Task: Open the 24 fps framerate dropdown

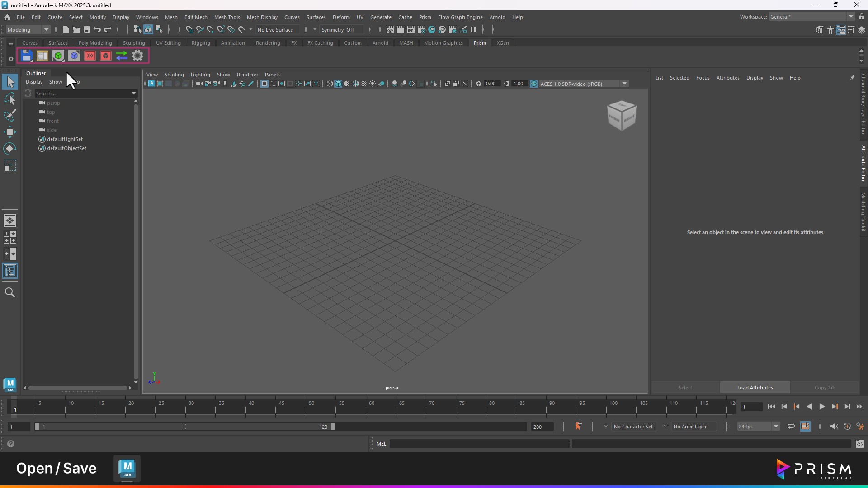Action: click(759, 427)
